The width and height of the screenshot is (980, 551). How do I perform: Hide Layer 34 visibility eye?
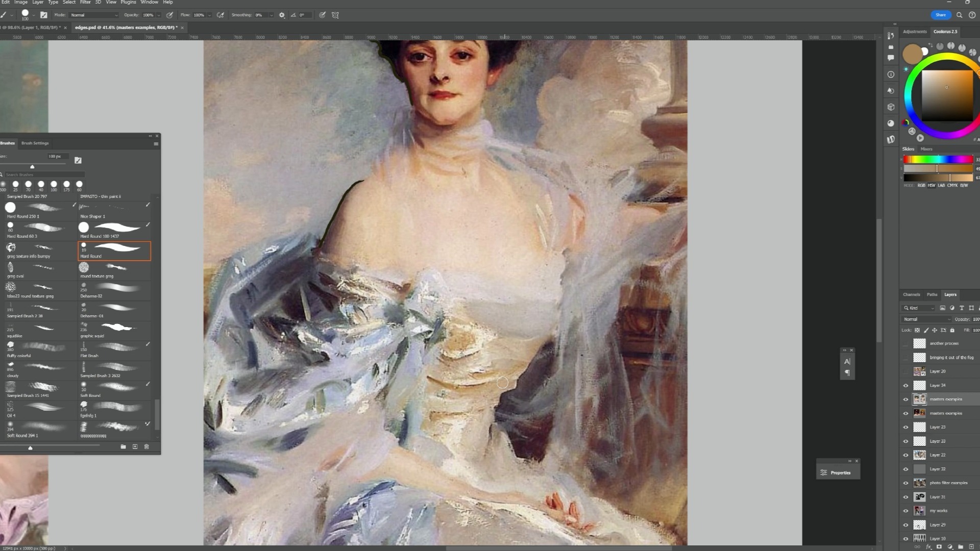906,386
